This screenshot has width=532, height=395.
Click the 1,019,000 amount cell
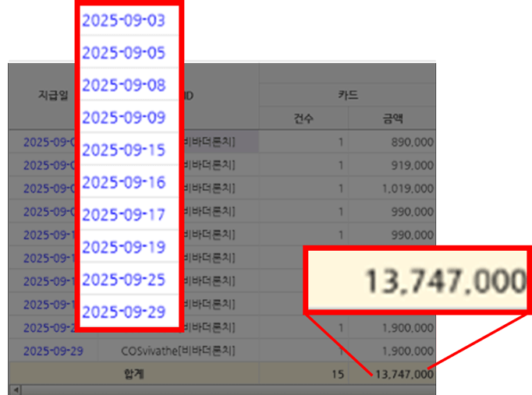click(407, 189)
